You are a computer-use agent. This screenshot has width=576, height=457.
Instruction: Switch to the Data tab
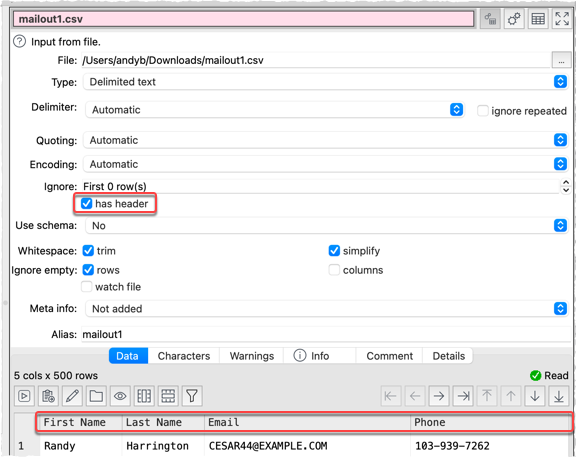(128, 356)
